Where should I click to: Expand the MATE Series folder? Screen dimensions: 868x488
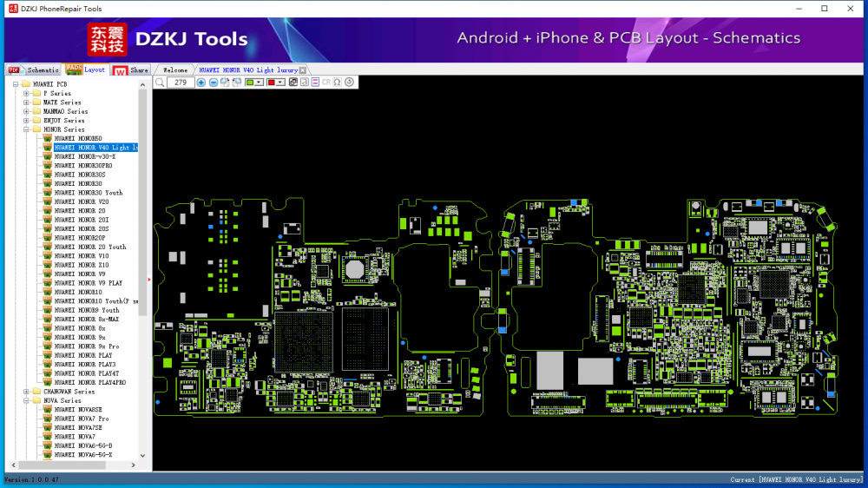coord(26,102)
